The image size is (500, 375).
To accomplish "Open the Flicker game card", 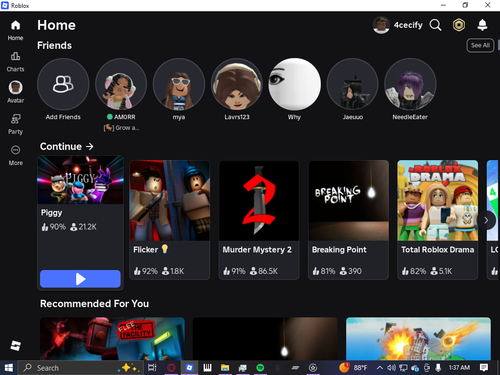I will coord(170,220).
